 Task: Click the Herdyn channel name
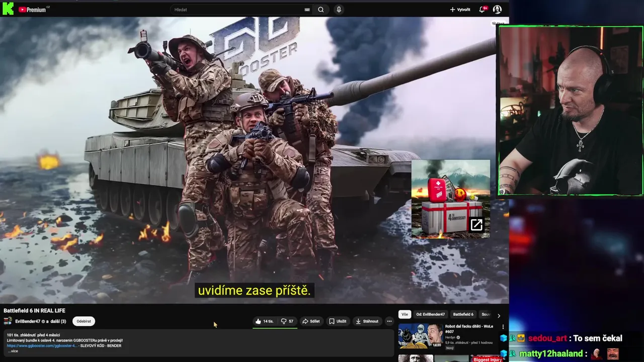450,337
